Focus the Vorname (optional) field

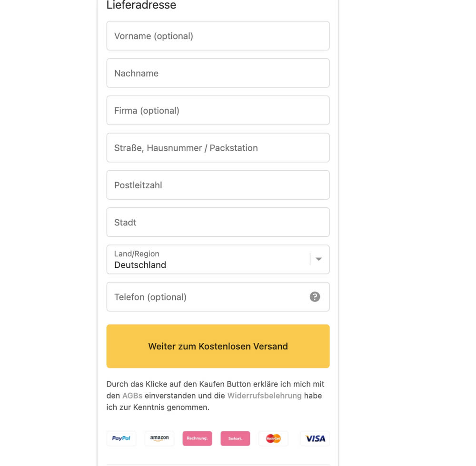point(218,36)
